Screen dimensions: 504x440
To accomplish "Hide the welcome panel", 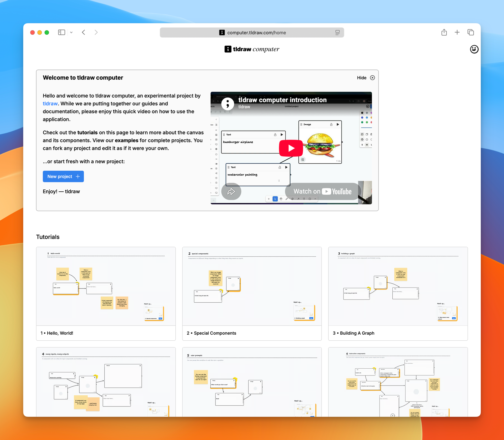I will pos(366,78).
